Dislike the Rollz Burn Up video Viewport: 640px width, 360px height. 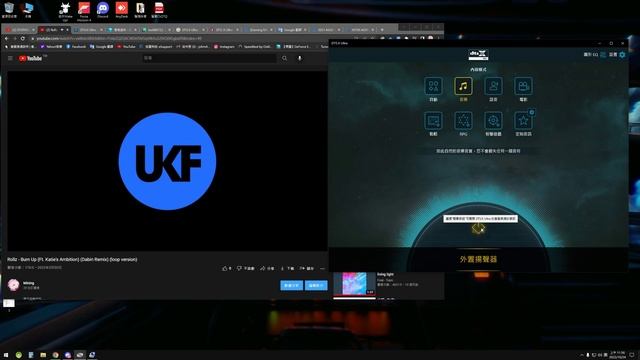click(246, 269)
